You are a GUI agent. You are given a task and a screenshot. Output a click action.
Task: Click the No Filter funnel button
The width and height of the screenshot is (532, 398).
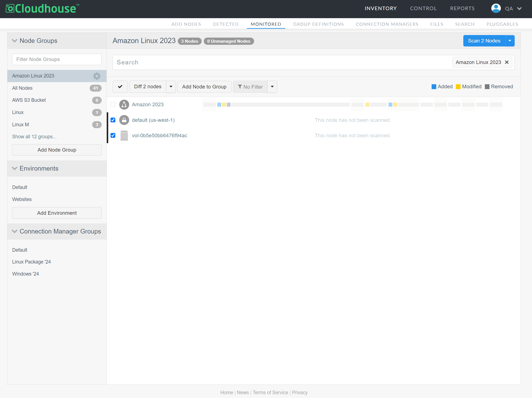point(250,87)
